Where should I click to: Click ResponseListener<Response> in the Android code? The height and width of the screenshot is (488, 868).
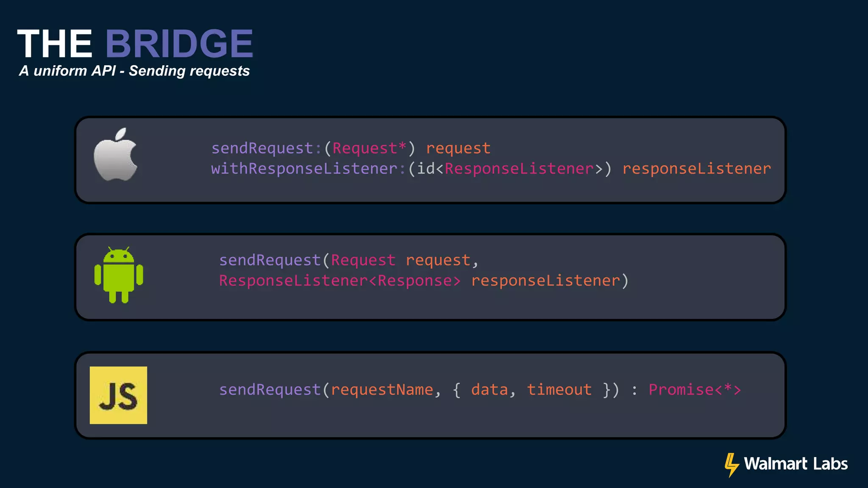(340, 280)
